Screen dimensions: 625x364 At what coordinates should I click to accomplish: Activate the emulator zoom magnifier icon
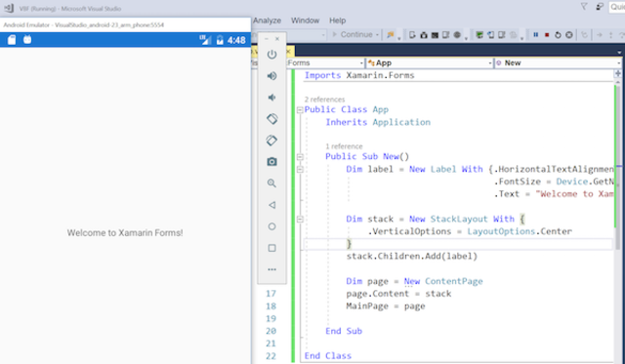coord(271,183)
